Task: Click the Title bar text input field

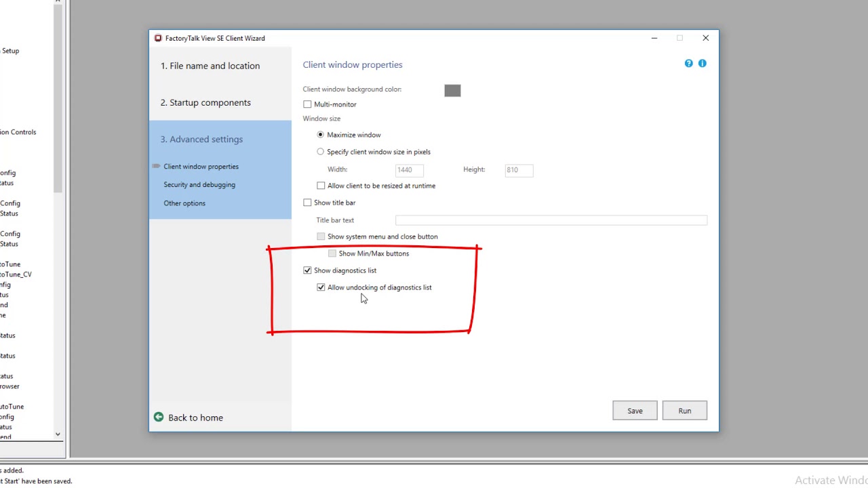Action: (x=551, y=220)
